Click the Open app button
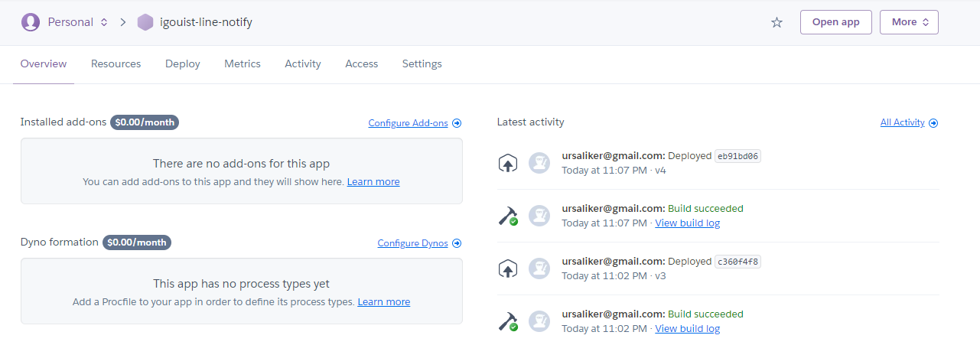The height and width of the screenshot is (345, 980). pos(836,22)
